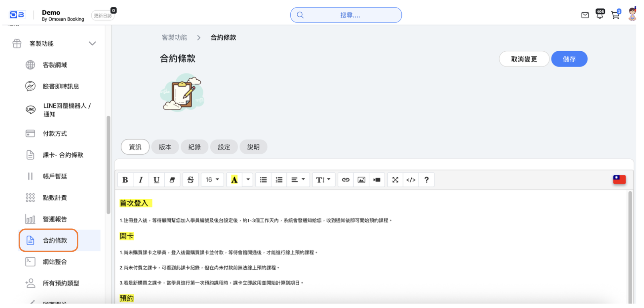Click the eraser clear-formatting icon
This screenshot has width=644, height=308.
tap(172, 180)
